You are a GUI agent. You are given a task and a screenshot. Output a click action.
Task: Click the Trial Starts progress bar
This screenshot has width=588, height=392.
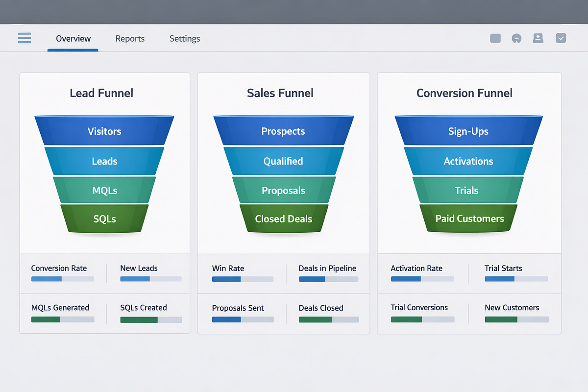516,279
